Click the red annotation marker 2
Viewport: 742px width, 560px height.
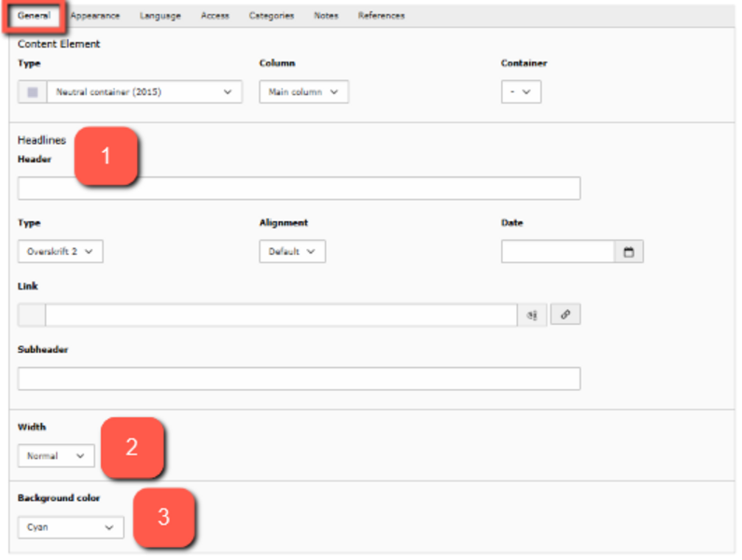(x=132, y=446)
